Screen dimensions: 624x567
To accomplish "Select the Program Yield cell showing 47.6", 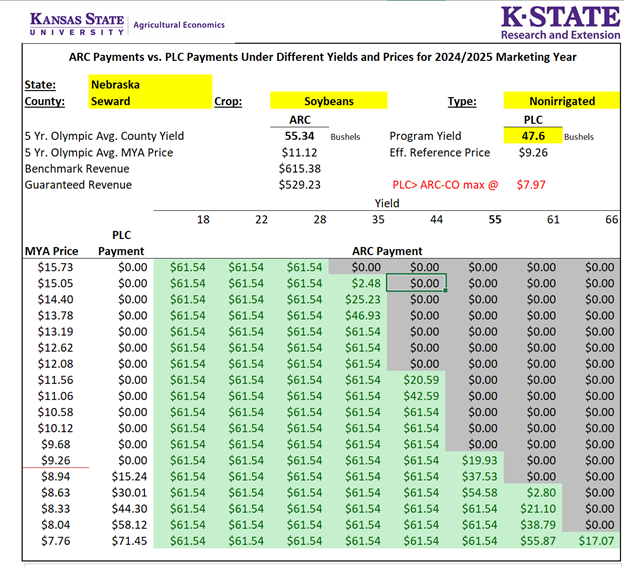I will [x=539, y=135].
